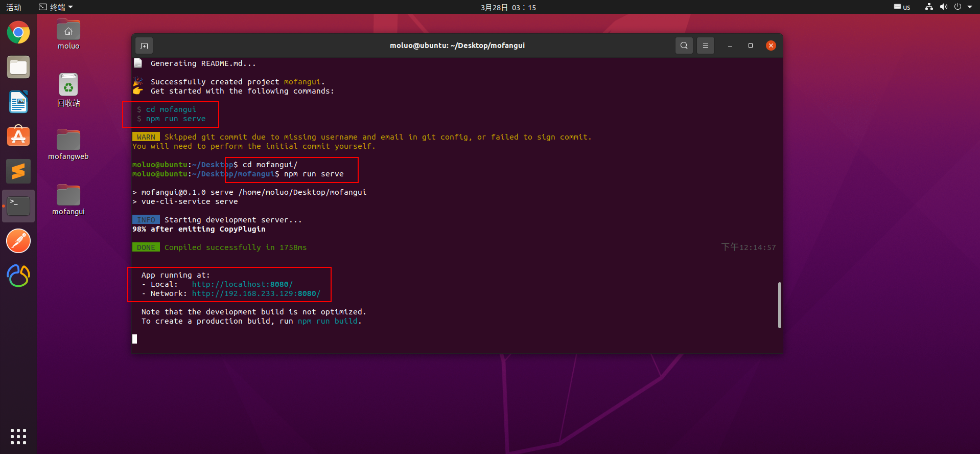The image size is (980, 454).
Task: Click the 'vue-cli-service serve' line
Action: [x=185, y=201]
